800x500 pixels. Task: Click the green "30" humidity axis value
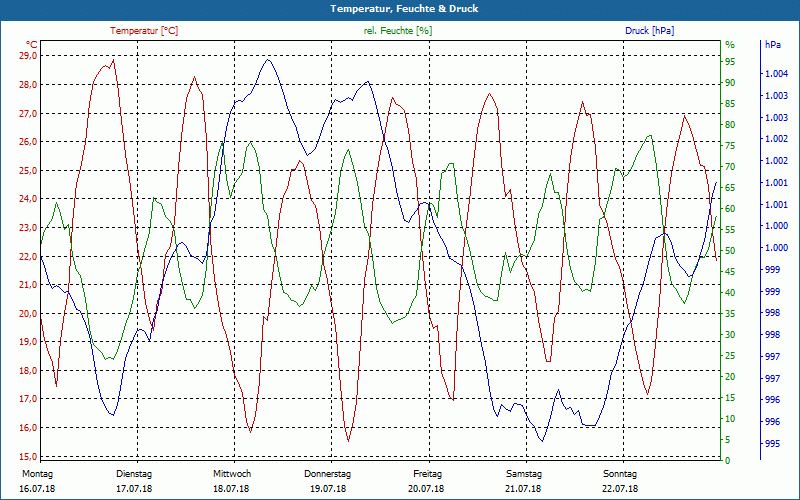point(730,335)
